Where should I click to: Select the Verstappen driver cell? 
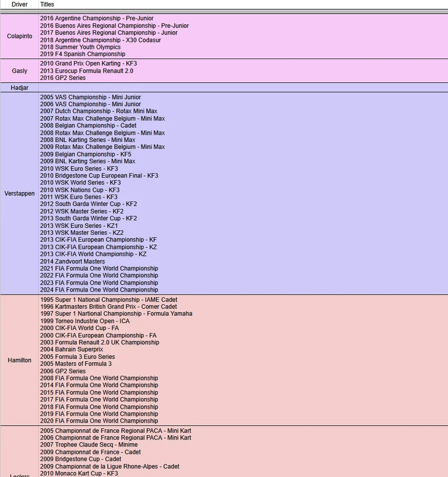[19, 193]
